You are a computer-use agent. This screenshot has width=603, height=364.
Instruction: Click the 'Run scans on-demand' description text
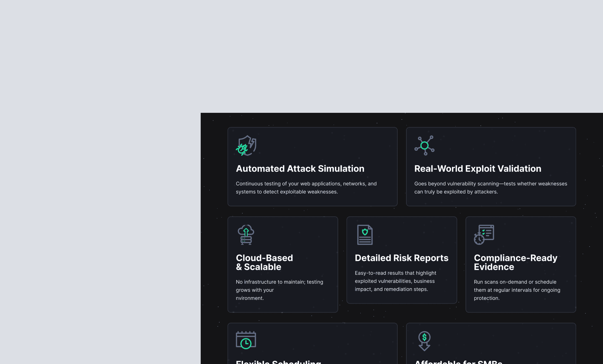tap(517, 290)
